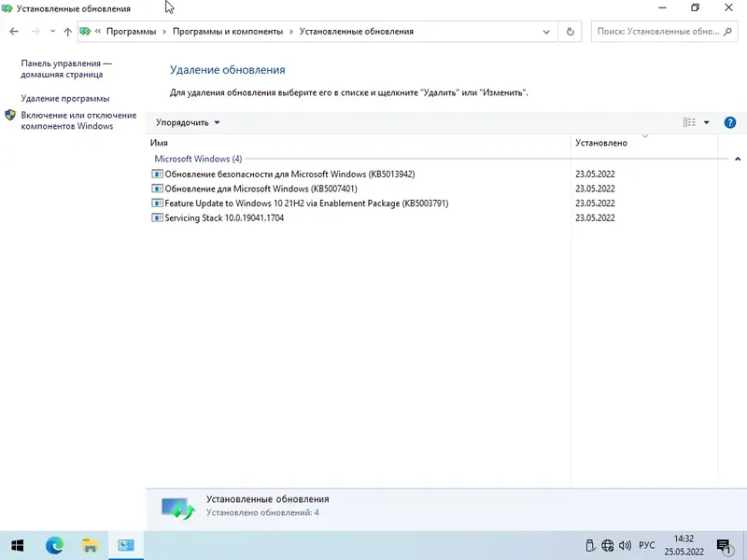Select update KB5007401
747x560 pixels.
tap(261, 189)
